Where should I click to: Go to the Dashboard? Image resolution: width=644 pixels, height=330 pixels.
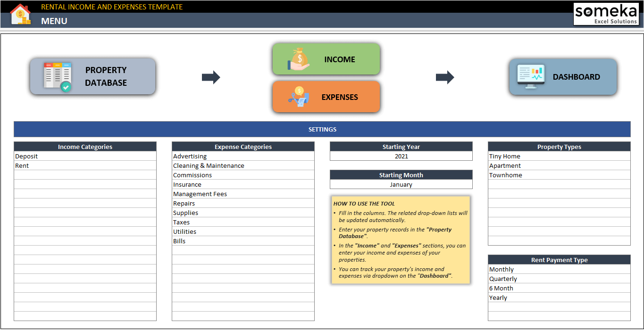click(x=563, y=77)
